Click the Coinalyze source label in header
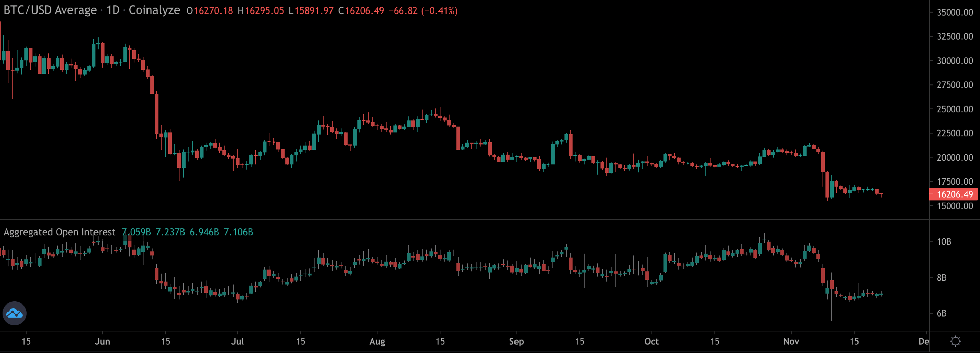980x353 pixels. click(x=154, y=10)
